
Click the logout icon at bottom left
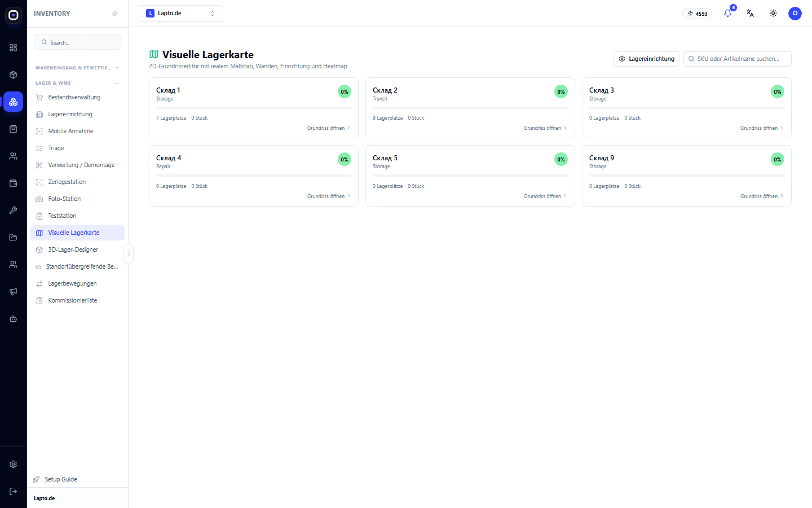(13, 491)
